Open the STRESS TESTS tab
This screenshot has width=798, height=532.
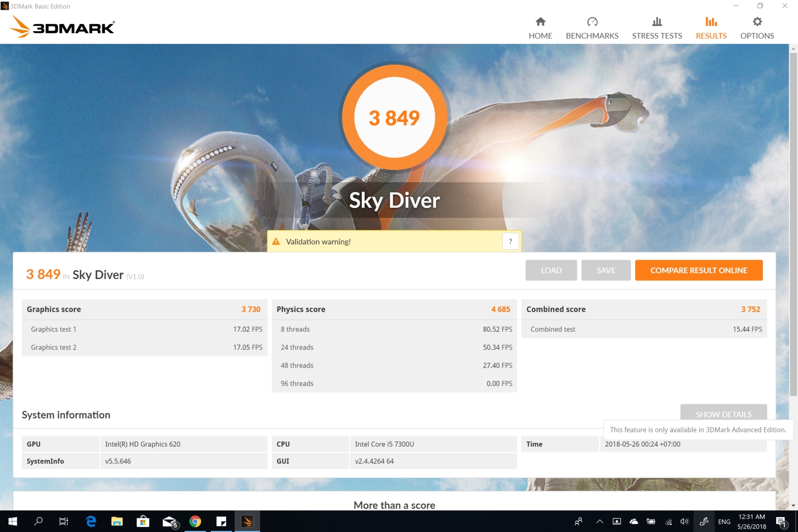point(657,28)
